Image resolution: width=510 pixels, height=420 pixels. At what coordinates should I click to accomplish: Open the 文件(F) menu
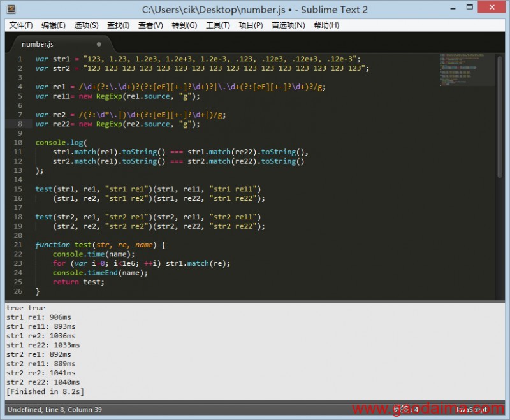click(21, 25)
